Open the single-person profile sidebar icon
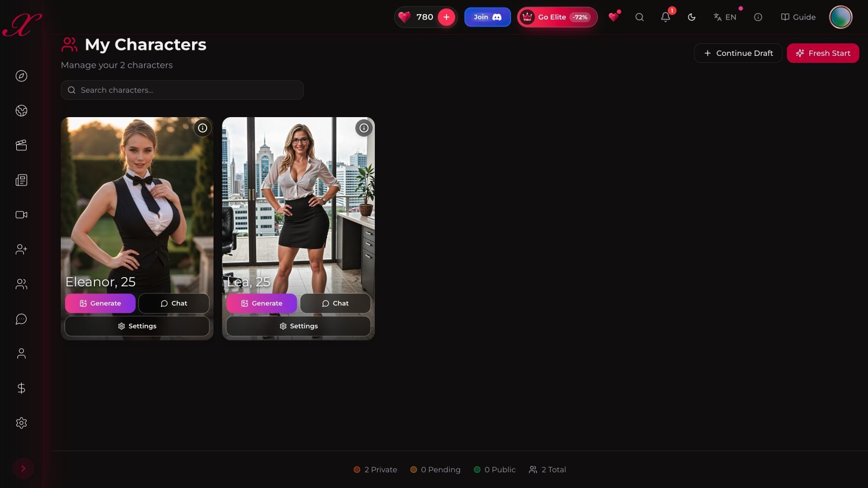 21,354
